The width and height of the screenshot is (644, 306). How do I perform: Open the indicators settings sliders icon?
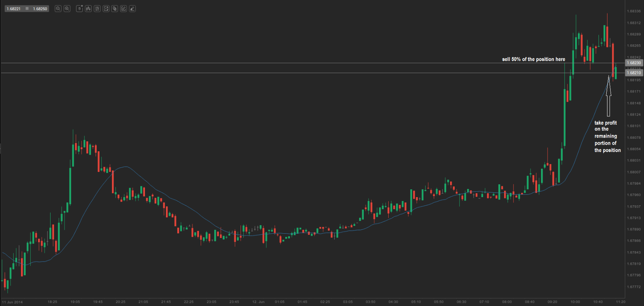tap(97, 9)
